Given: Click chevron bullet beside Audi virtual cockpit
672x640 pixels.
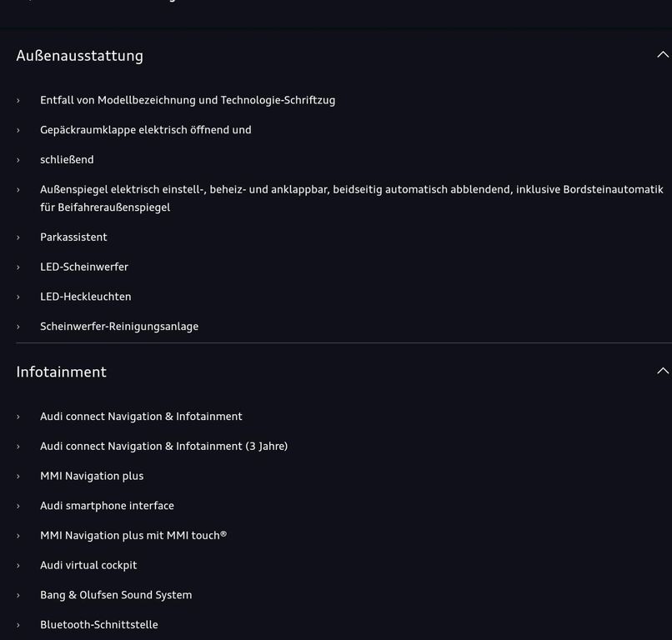Looking at the screenshot, I should click(x=18, y=566).
